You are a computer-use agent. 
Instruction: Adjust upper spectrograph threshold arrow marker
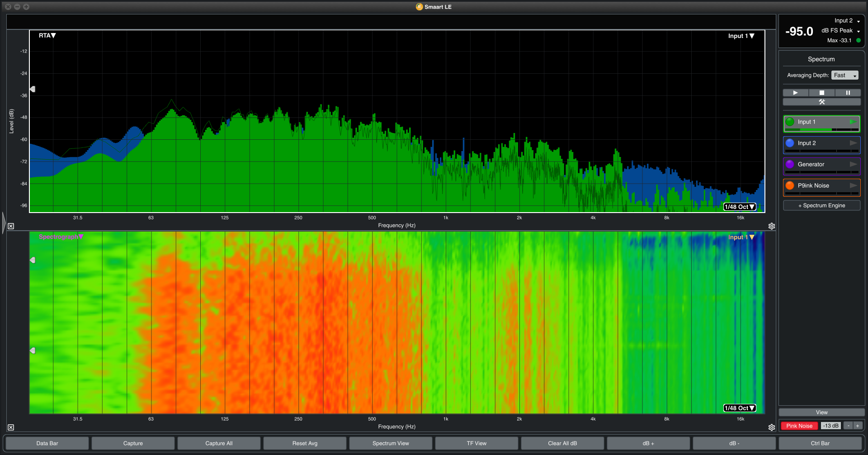tap(33, 260)
